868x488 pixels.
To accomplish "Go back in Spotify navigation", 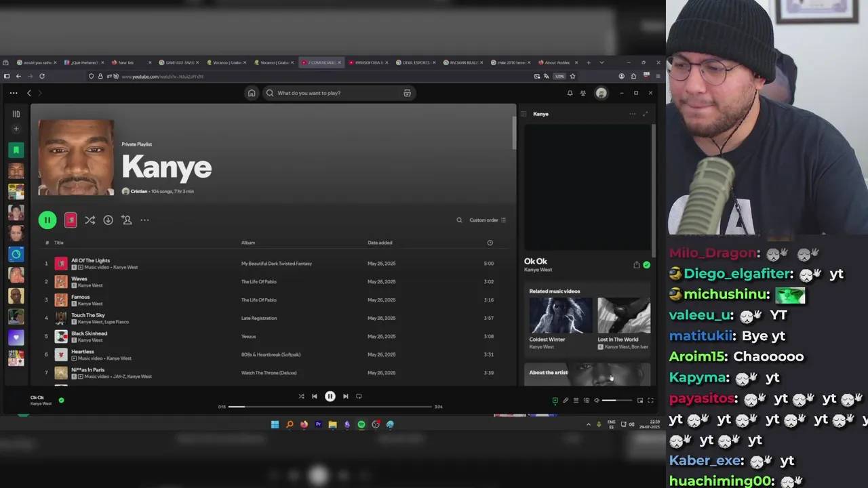I will (x=29, y=93).
